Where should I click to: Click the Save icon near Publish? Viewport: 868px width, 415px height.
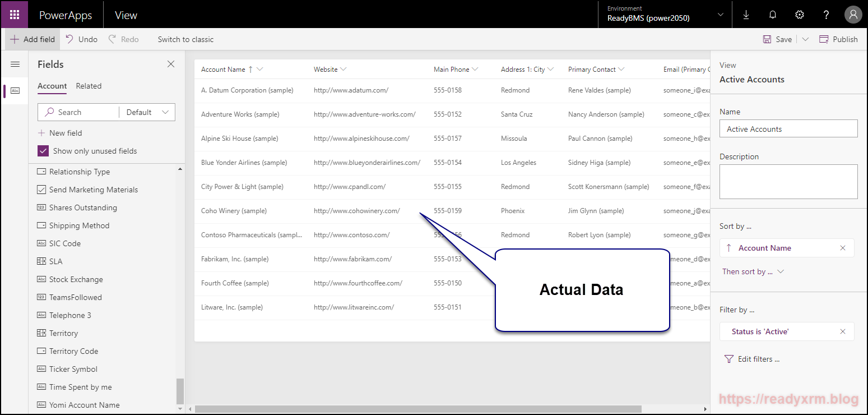coord(767,39)
